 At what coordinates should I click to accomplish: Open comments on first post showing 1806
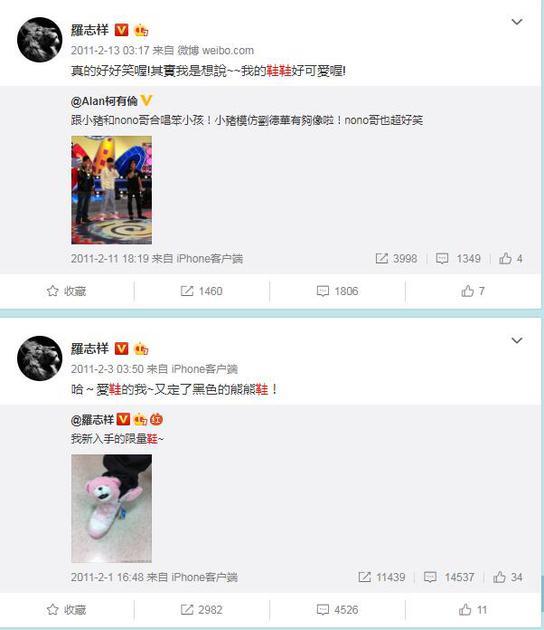(x=337, y=291)
